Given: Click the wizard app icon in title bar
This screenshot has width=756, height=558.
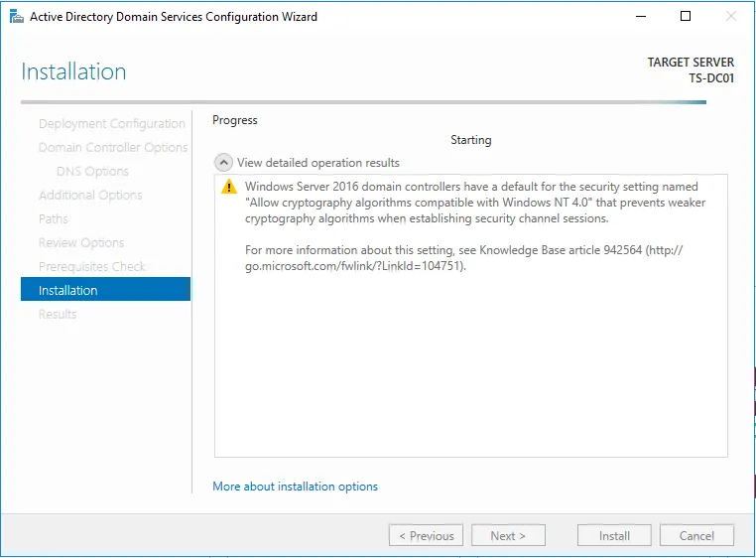Looking at the screenshot, I should (17, 17).
